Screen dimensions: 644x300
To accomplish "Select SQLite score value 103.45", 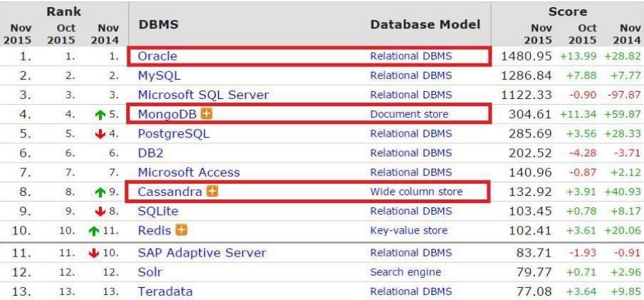I will click(x=530, y=211).
